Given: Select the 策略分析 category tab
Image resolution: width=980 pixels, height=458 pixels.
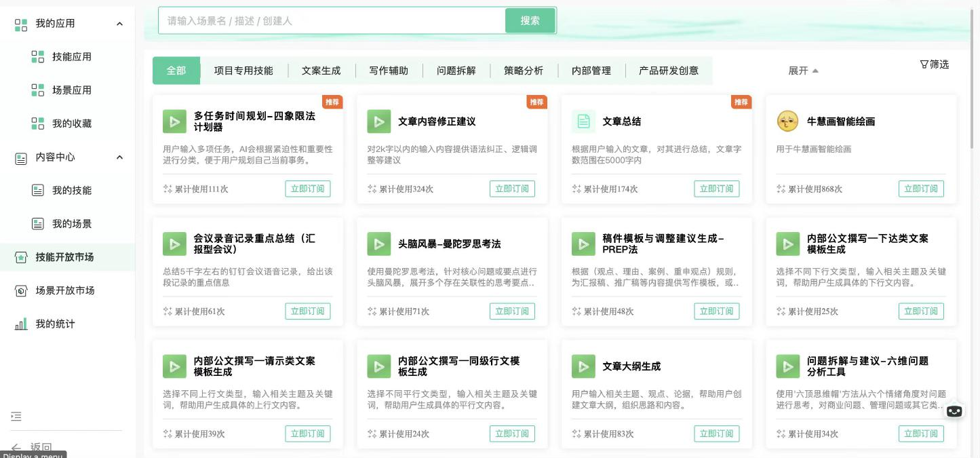Looking at the screenshot, I should point(523,71).
